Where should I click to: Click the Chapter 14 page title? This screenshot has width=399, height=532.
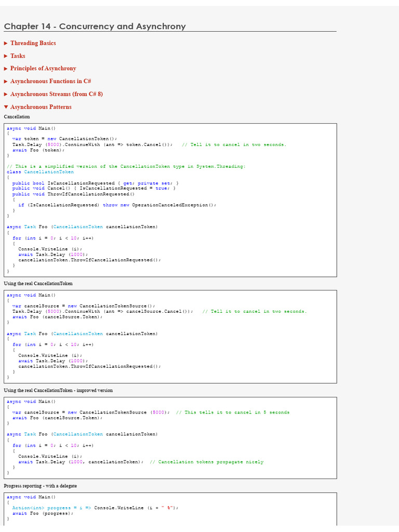point(95,26)
